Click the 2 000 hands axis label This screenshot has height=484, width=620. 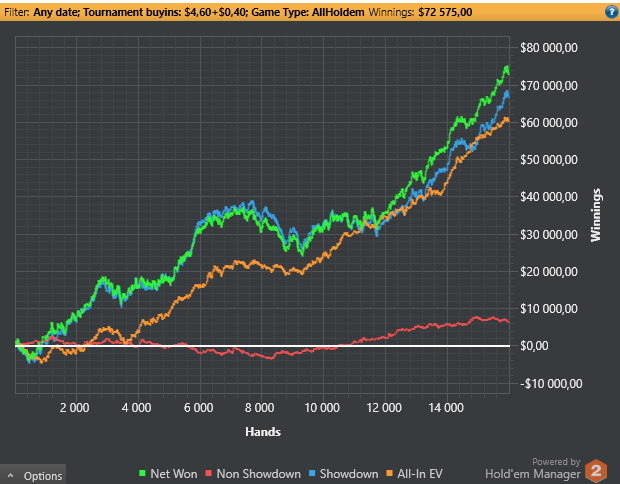click(x=74, y=408)
